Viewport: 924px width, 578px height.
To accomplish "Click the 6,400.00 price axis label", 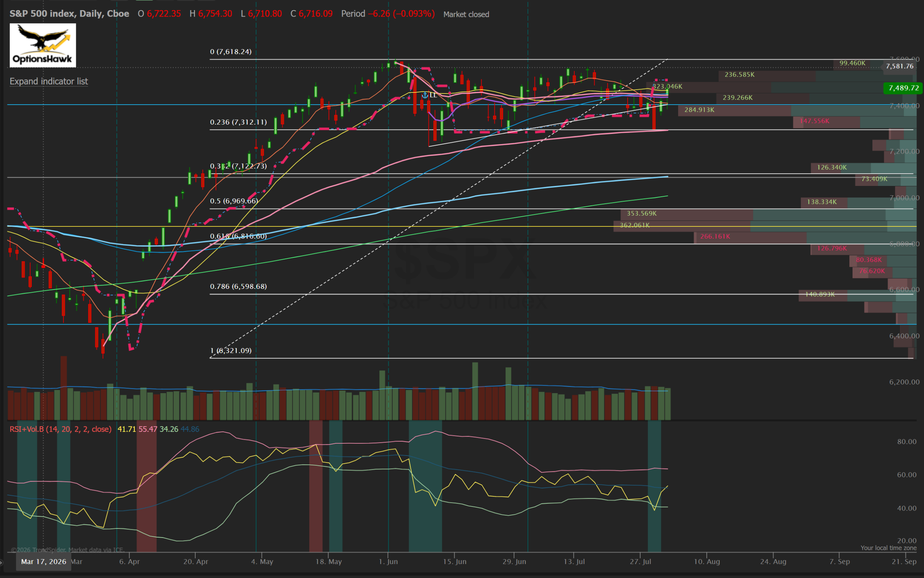I will 904,336.
